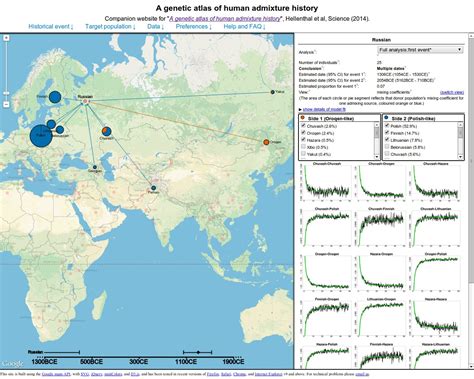
Task: Toggle the Chuvash (2.6%) checkbox in Side 1
Action: pos(303,126)
